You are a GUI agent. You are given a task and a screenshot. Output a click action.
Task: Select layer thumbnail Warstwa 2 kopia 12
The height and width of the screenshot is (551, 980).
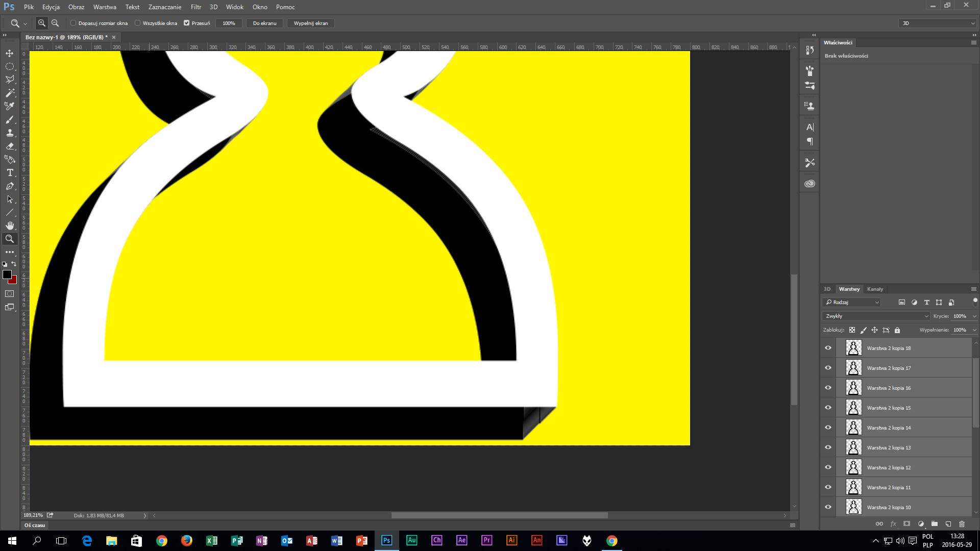(x=853, y=467)
